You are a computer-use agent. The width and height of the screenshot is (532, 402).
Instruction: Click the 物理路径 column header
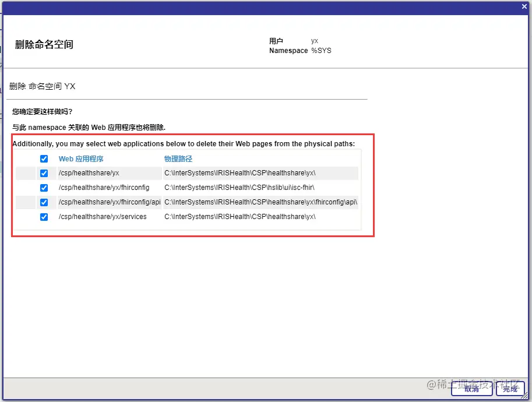click(178, 159)
